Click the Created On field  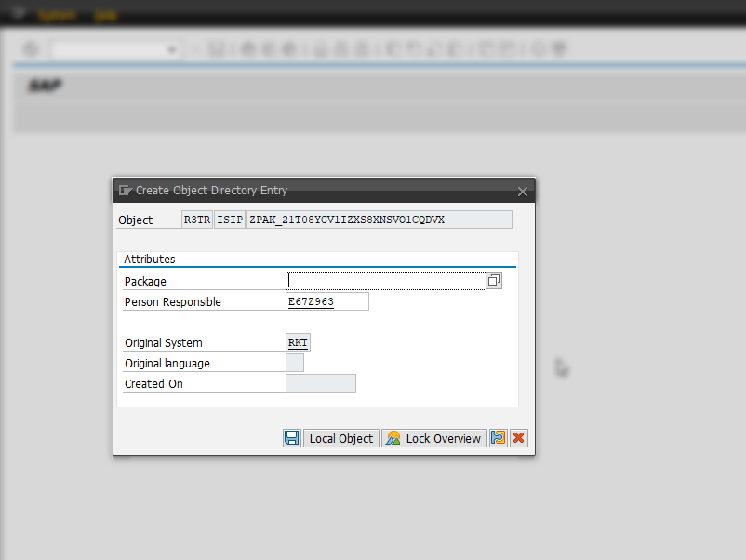point(321,383)
